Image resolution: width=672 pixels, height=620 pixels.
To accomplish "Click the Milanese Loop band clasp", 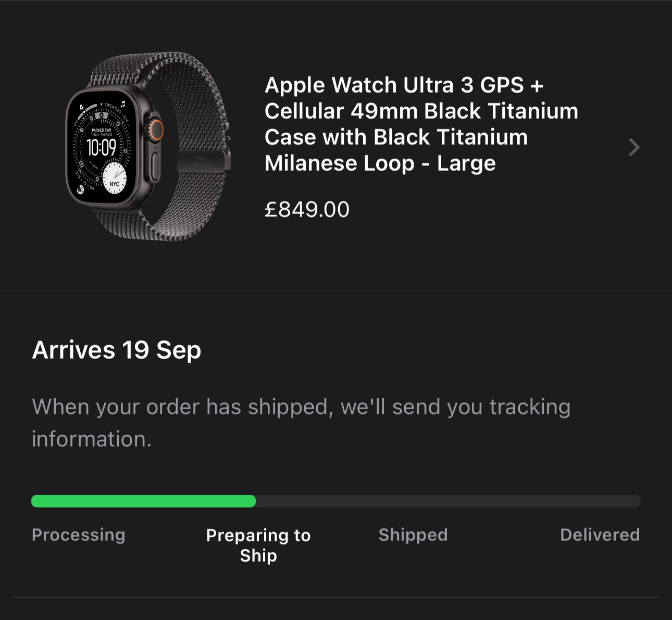I will 202,161.
